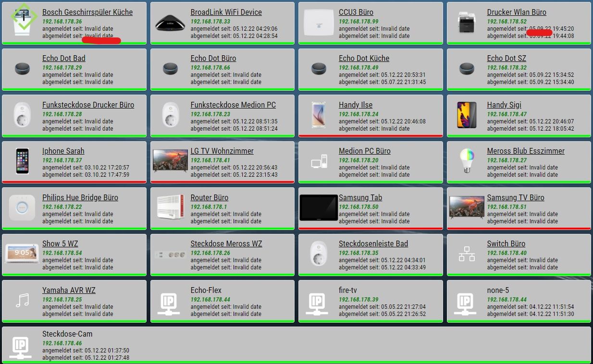Screen dimensions: 593x364
Task: Open the Switch Büro link
Action: pos(506,243)
